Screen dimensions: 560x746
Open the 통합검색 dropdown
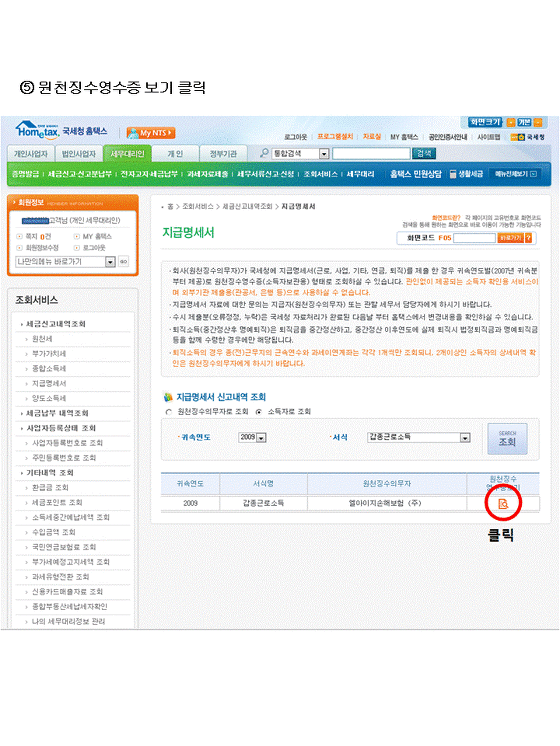300,154
